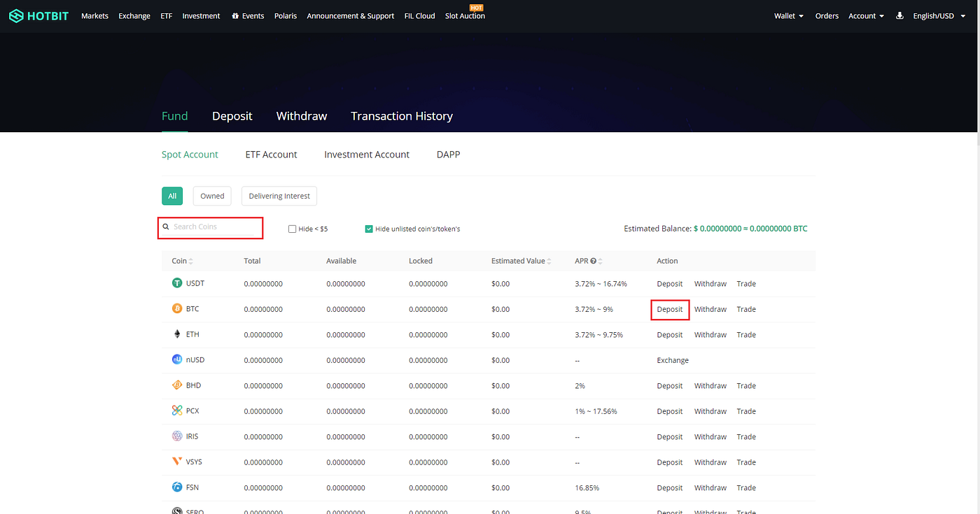Click Deposit for IRIS

(670, 437)
